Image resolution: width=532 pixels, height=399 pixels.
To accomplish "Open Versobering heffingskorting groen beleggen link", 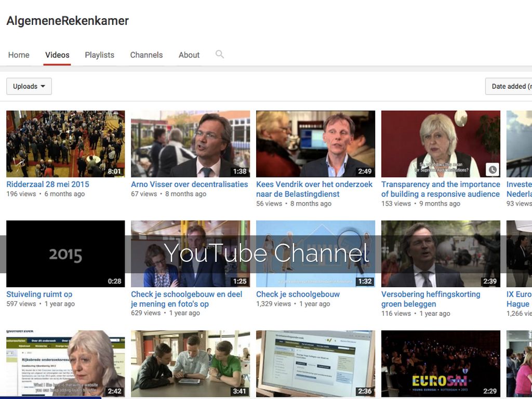I will pyautogui.click(x=431, y=299).
